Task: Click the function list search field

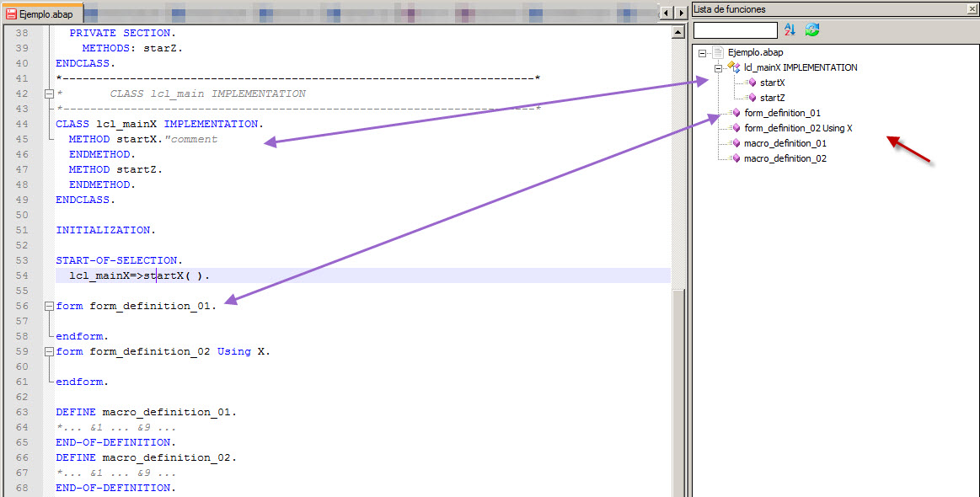Action: click(735, 30)
